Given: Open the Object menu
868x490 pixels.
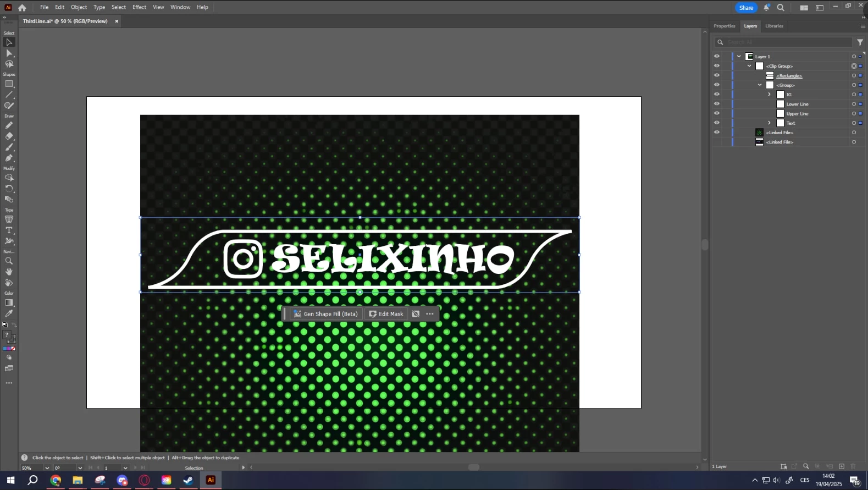Looking at the screenshot, I should 79,7.
